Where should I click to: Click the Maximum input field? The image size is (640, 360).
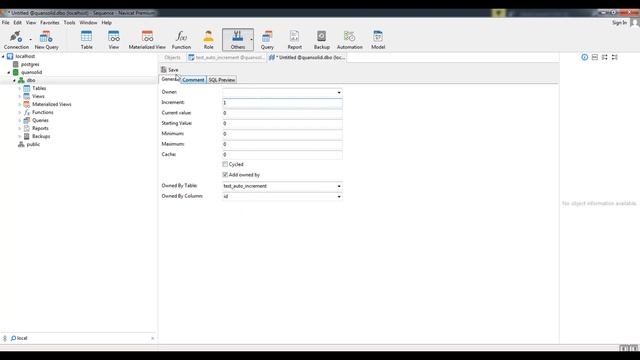282,144
